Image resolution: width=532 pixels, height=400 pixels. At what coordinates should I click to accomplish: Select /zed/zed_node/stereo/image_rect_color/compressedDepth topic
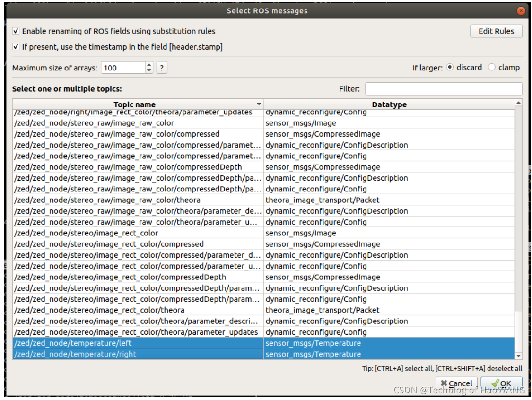click(x=138, y=277)
